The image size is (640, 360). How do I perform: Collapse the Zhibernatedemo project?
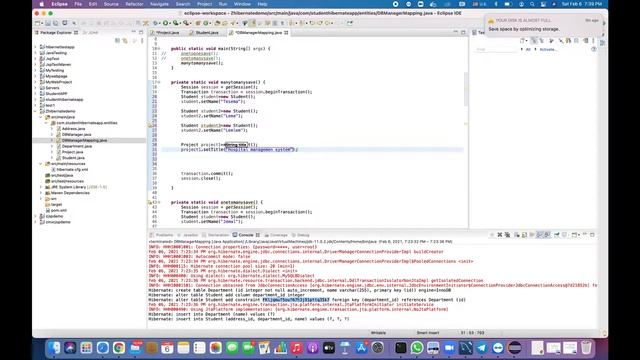[x=36, y=111]
